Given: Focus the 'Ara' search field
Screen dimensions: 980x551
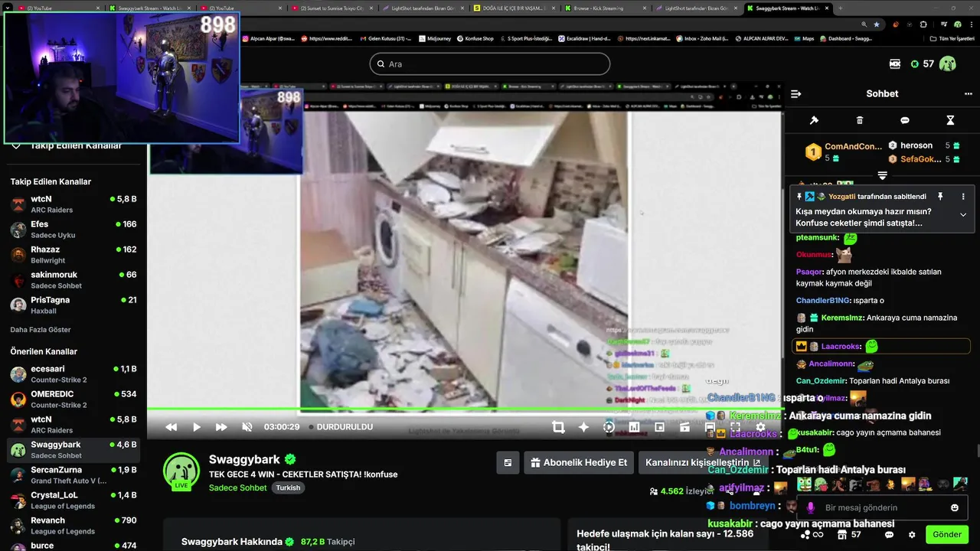Looking at the screenshot, I should click(490, 64).
